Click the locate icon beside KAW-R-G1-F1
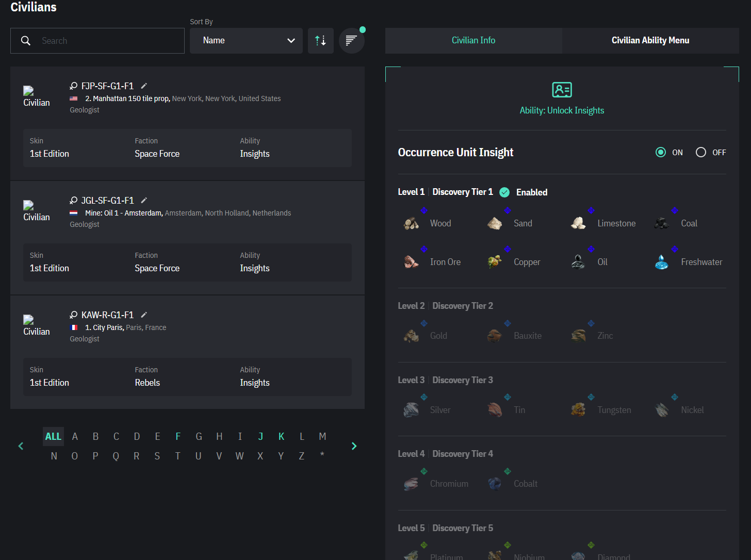 [x=74, y=315]
